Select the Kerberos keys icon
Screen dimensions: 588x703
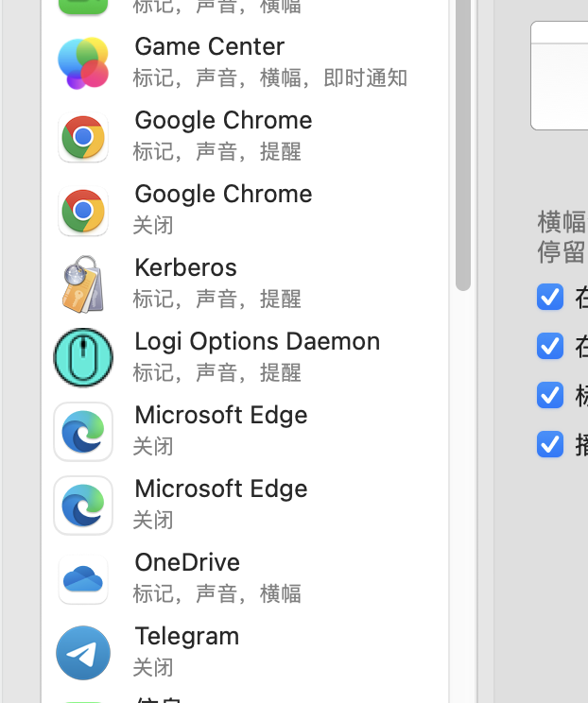click(83, 284)
